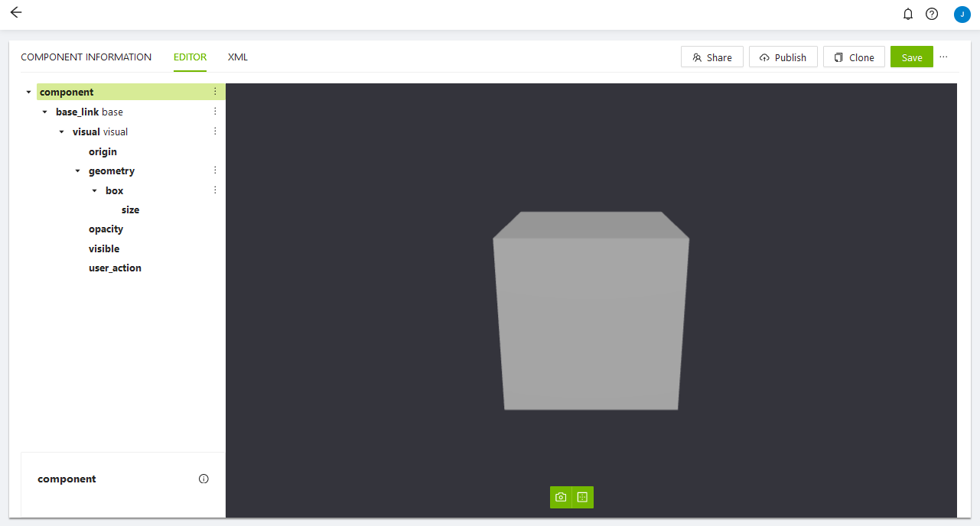Select the user_action tree item
This screenshot has height=526, width=980.
coord(115,268)
